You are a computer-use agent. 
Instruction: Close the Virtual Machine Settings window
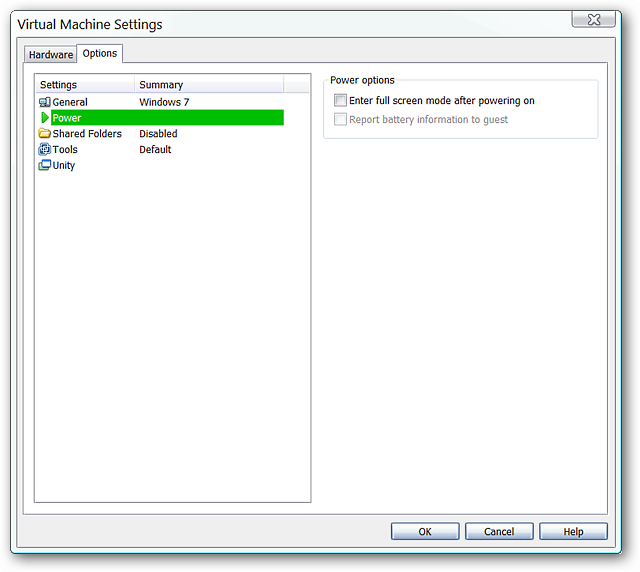[594, 19]
